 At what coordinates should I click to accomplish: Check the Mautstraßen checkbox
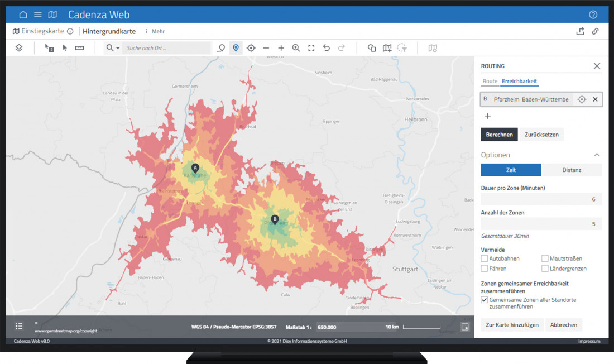tap(545, 258)
